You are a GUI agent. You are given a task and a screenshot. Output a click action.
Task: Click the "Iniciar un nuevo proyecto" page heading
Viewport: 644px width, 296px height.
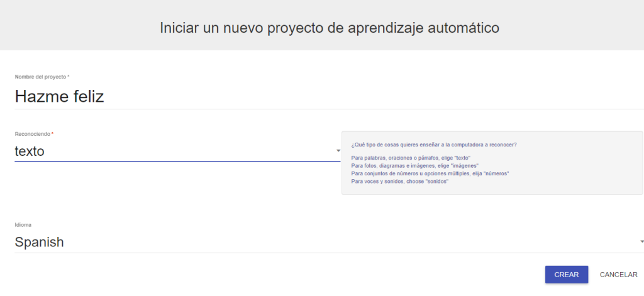tap(330, 28)
